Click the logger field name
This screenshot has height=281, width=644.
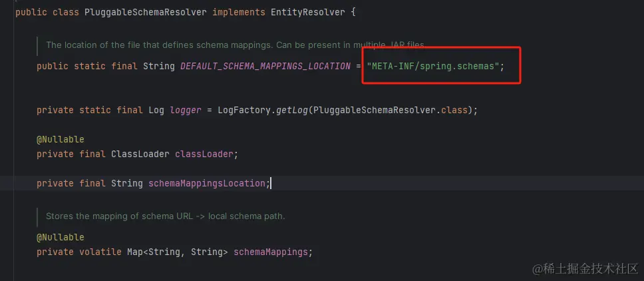point(186,111)
